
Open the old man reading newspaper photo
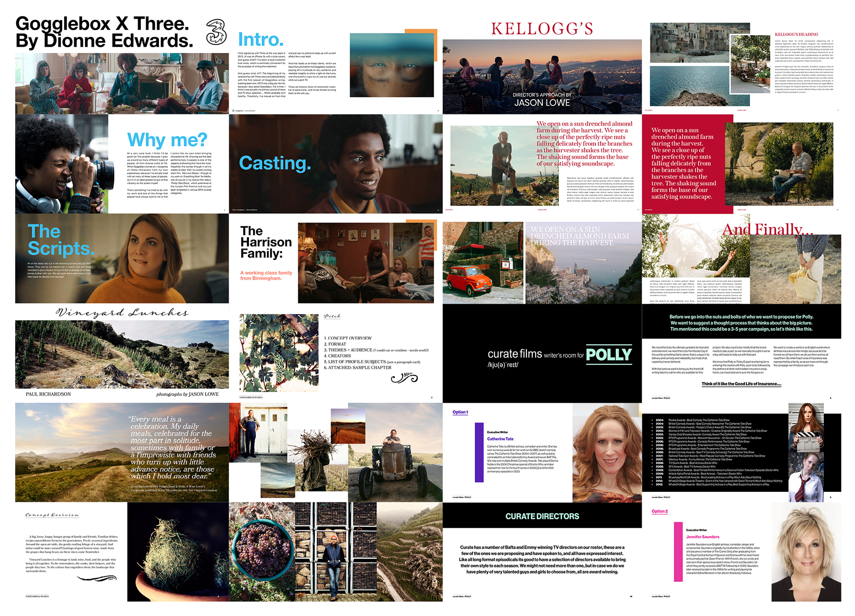click(x=779, y=164)
